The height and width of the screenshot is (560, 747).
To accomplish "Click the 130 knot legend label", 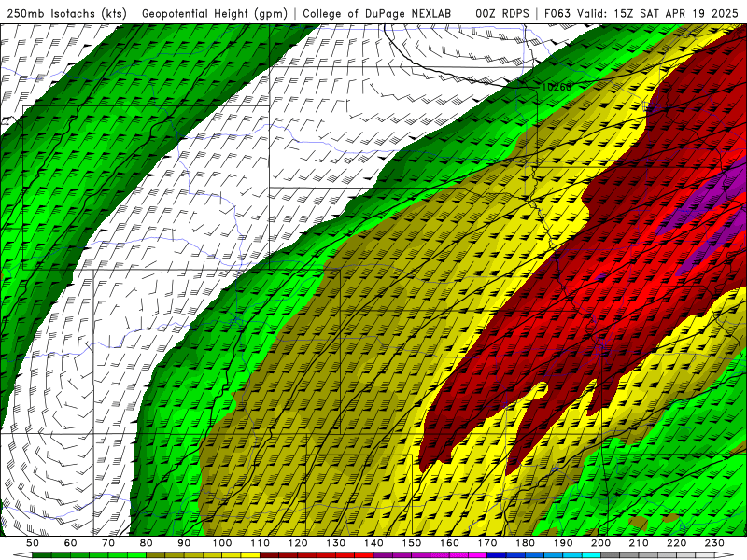I will [x=336, y=543].
